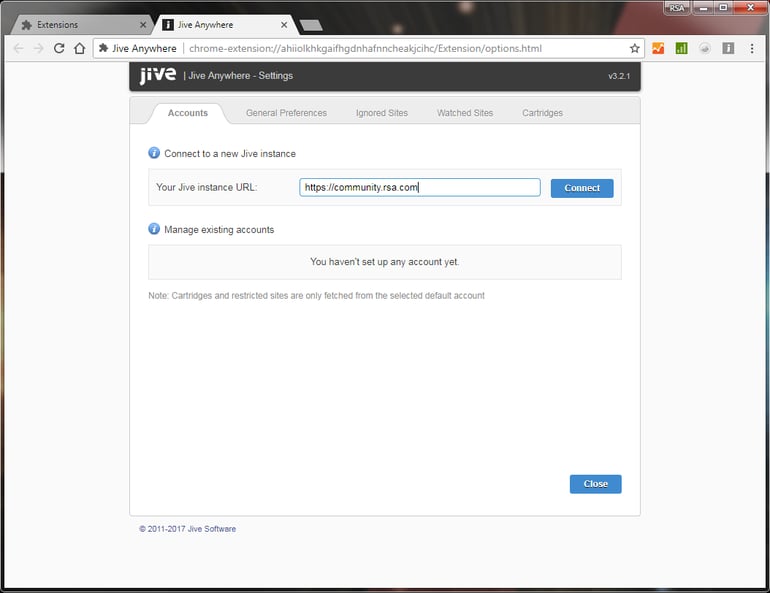Image resolution: width=770 pixels, height=593 pixels.
Task: Click the Jive logo in header
Action: [x=157, y=75]
